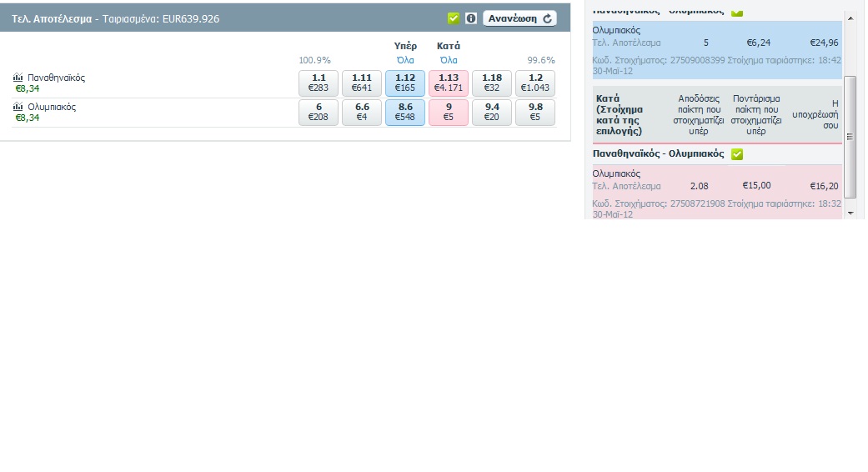The width and height of the screenshot is (868, 472).
Task: Click Η υποχρέωσή σου column header
Action: point(815,114)
